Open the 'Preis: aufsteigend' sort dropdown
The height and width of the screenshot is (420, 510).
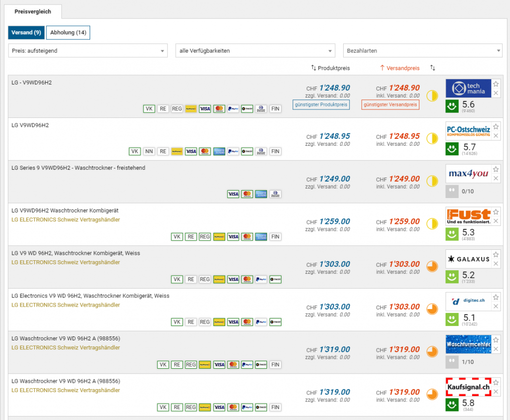click(88, 51)
